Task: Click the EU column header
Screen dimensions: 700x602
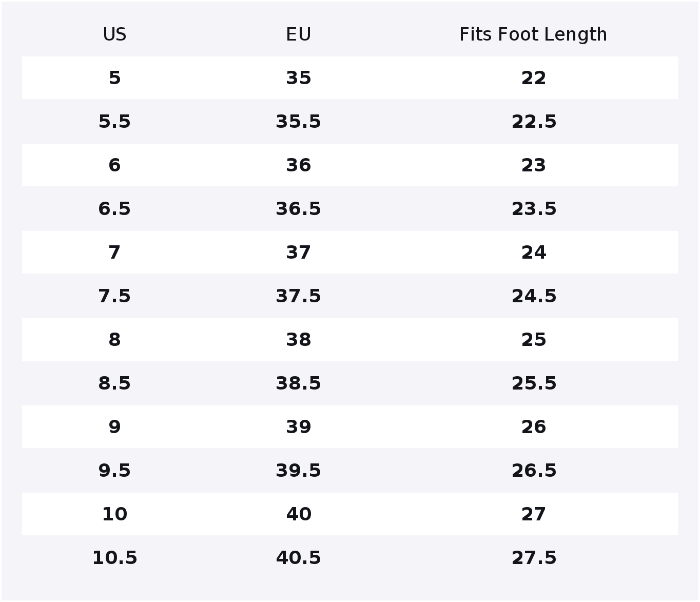Action: point(298,34)
